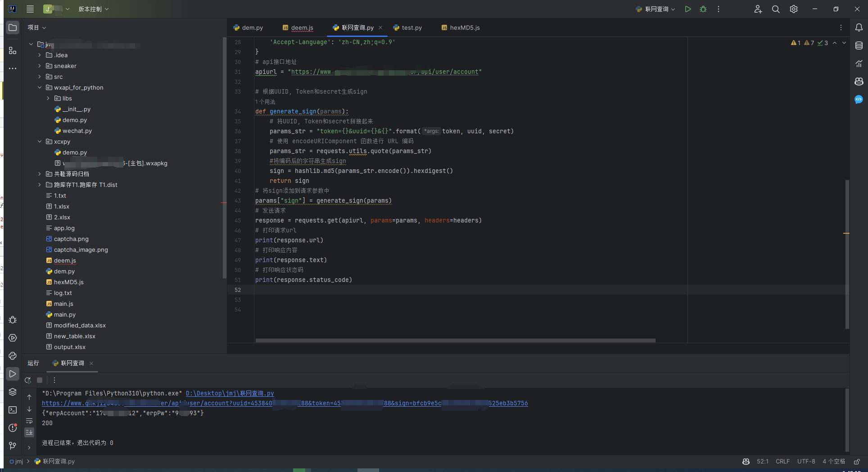Start debugging with the bug icon

click(703, 9)
